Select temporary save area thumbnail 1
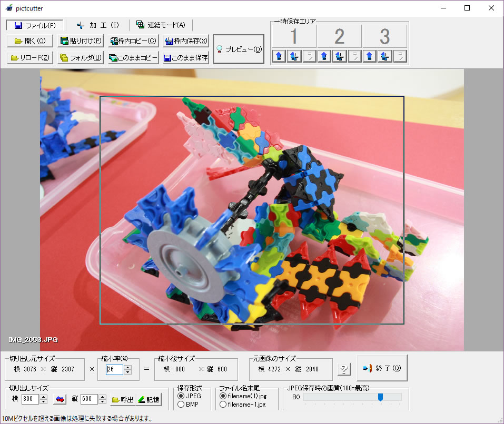 (x=294, y=36)
